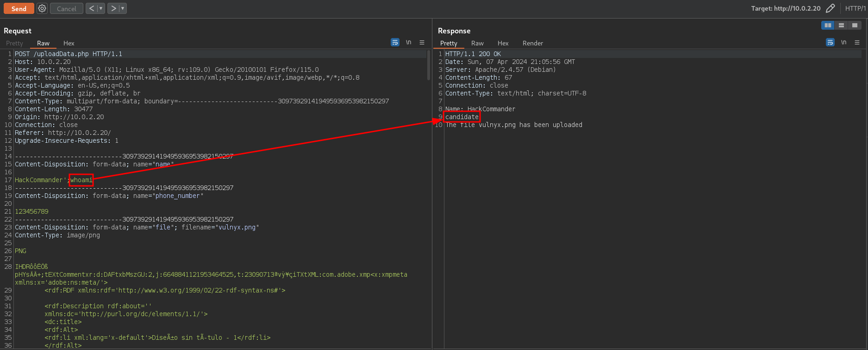Click the User-Agent header line
Viewport: 868px width, 350px height.
click(167, 70)
